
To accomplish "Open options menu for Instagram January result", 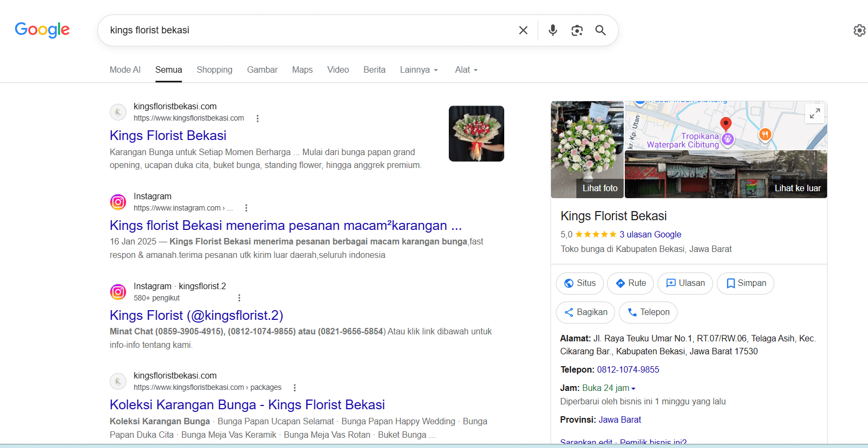I will pyautogui.click(x=246, y=208).
